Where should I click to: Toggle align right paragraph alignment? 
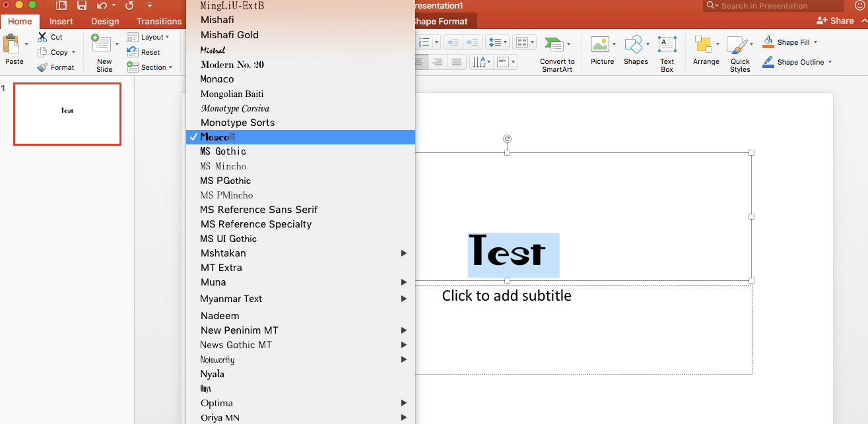coord(437,62)
